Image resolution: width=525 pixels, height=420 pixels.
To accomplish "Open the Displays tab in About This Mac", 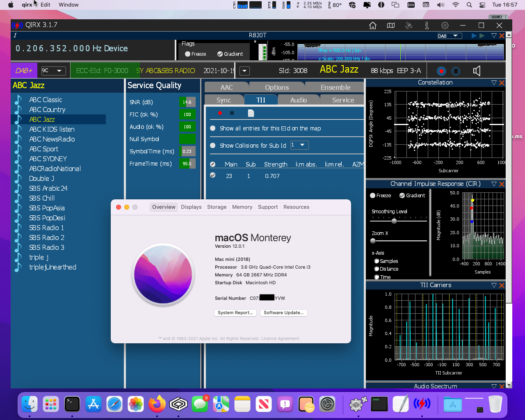I will click(x=191, y=207).
